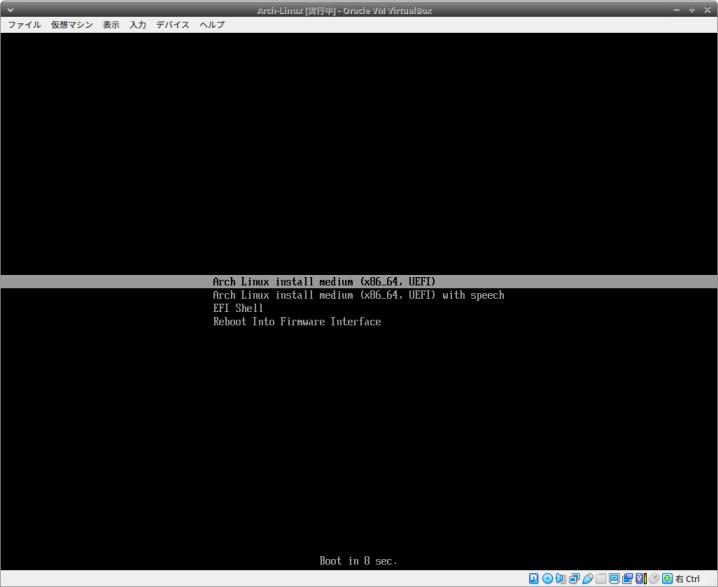Click the mouse integration status icon
The height and width of the screenshot is (587, 718).
tap(654, 578)
